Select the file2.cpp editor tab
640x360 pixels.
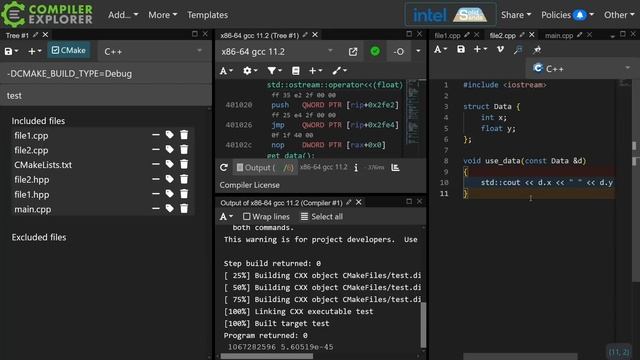(502, 36)
